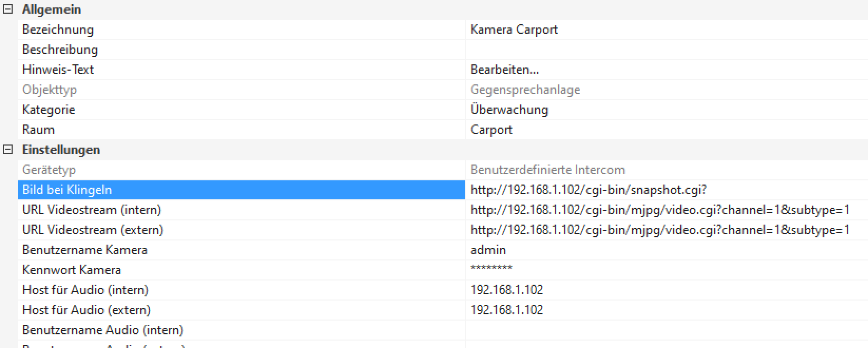Collapse the Einstellungen section

tap(8, 150)
